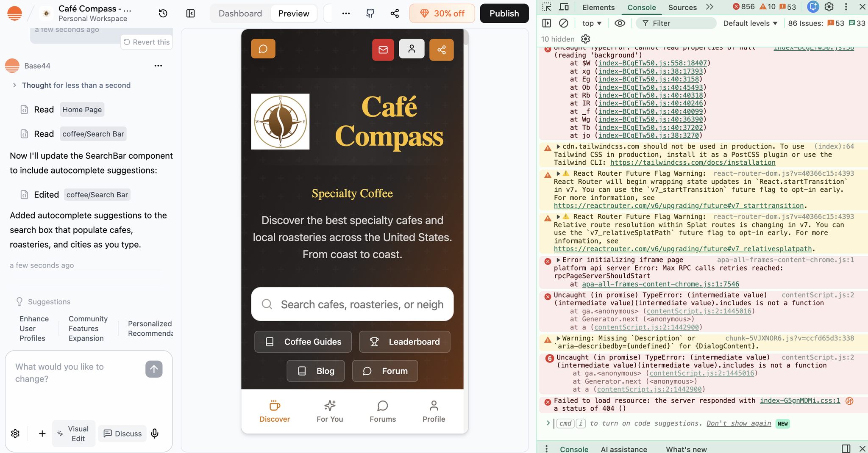This screenshot has width=868, height=453.
Task: Click the Revert this button
Action: pos(147,42)
